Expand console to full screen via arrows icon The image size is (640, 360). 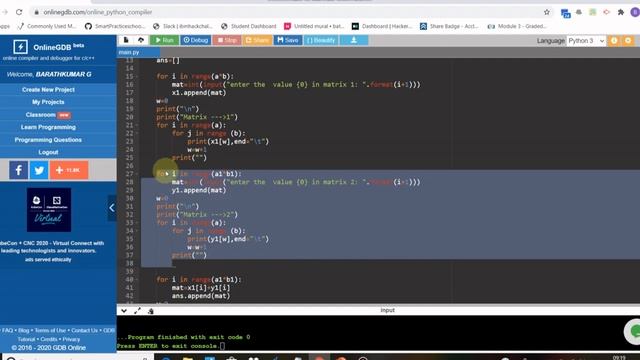137,311
